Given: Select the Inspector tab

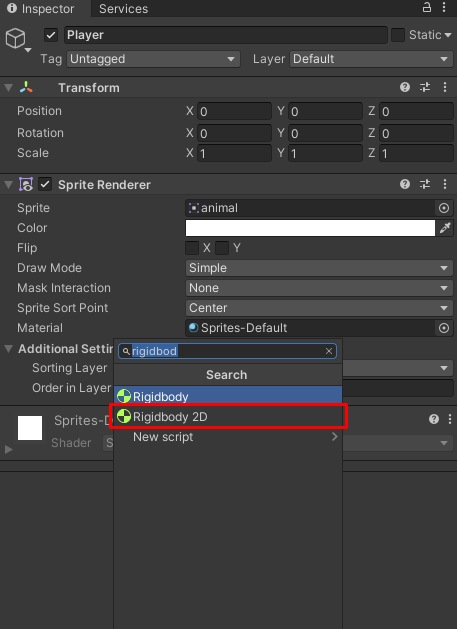Looking at the screenshot, I should (x=45, y=8).
